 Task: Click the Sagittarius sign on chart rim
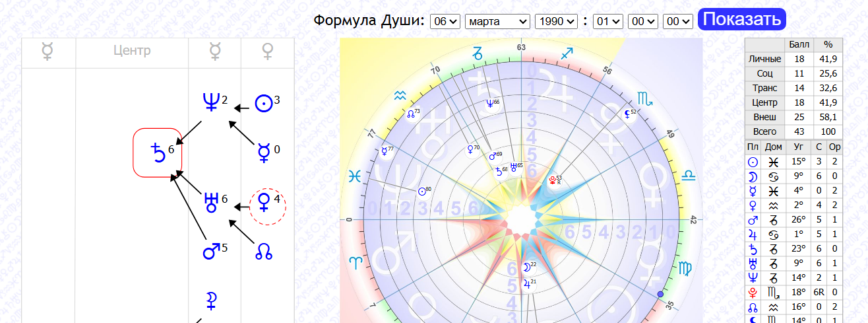point(567,54)
